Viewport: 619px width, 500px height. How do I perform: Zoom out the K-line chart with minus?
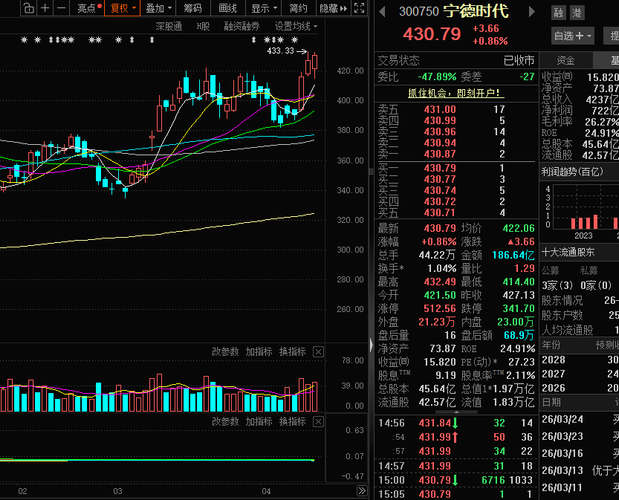pyautogui.click(x=61, y=8)
